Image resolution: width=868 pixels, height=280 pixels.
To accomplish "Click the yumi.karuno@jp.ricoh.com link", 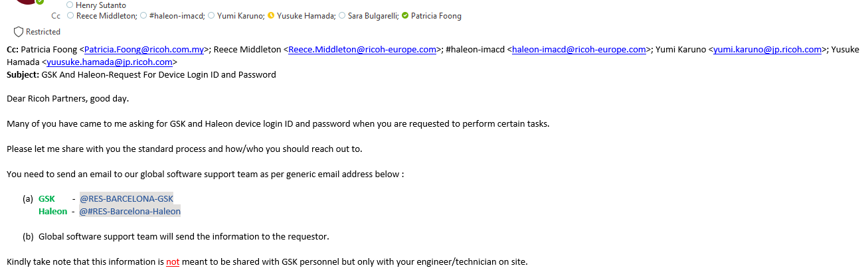I will [x=768, y=49].
